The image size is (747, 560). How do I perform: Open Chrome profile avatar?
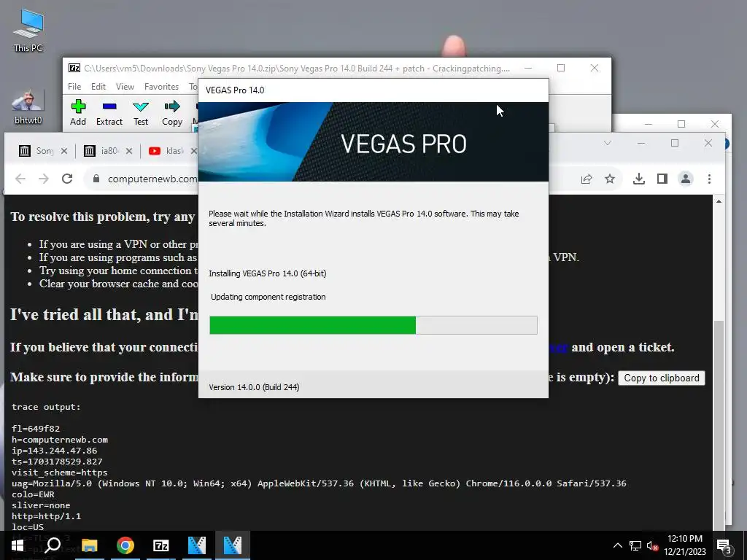click(686, 179)
